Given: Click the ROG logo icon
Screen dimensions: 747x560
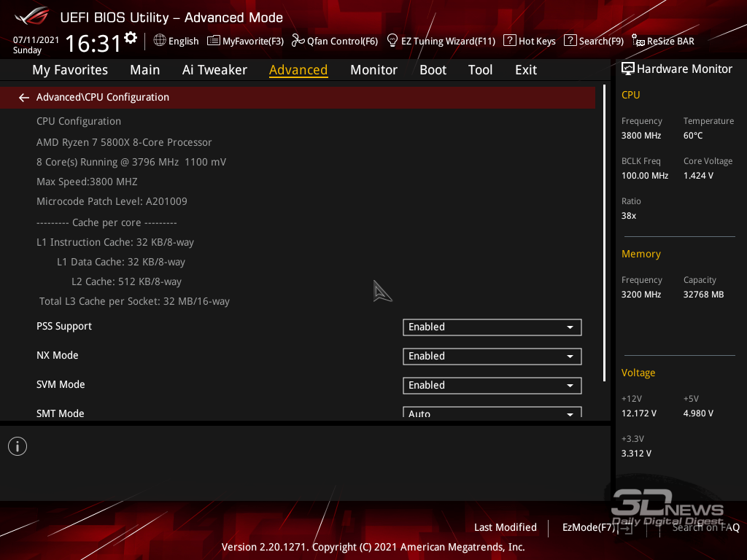Looking at the screenshot, I should click(x=32, y=16).
